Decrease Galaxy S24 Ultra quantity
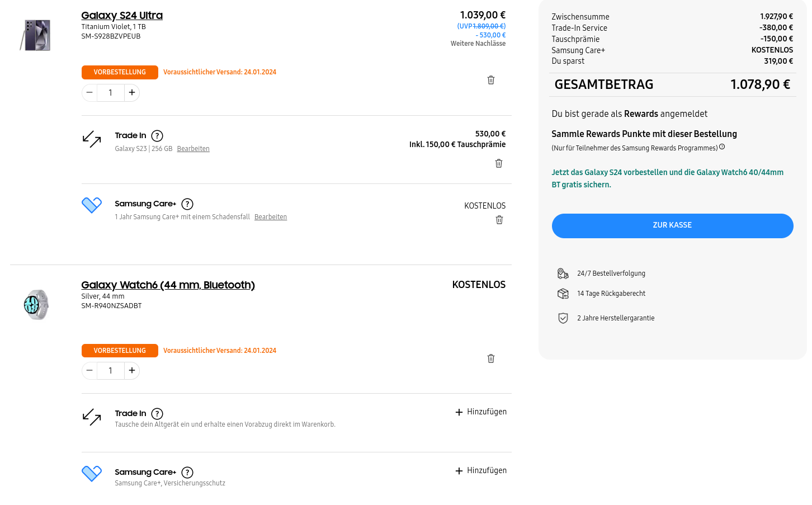This screenshot has height=505, width=812. (x=89, y=92)
